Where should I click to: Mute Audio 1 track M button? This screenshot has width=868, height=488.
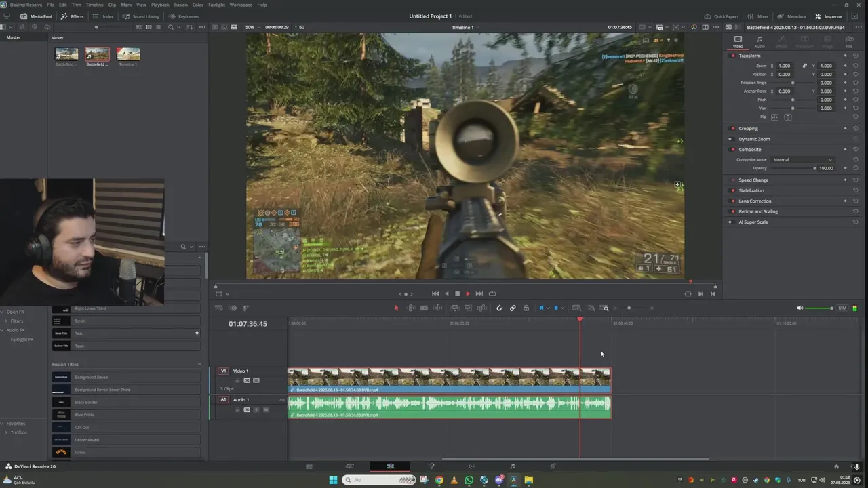click(x=266, y=409)
